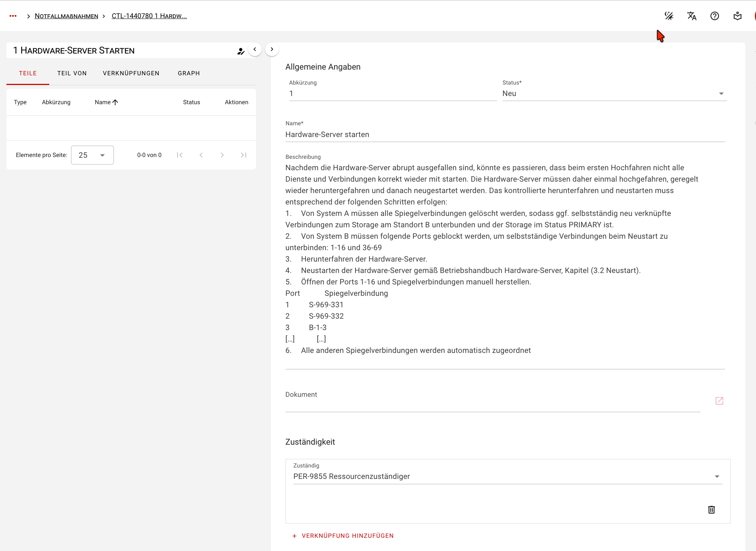The image size is (756, 551).
Task: Click into the Name input field
Action: (505, 135)
